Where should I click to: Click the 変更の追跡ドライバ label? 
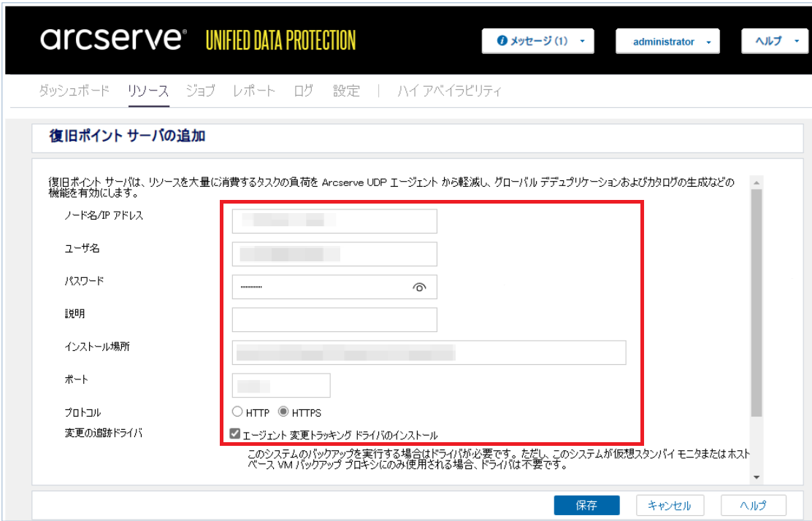pos(103,433)
